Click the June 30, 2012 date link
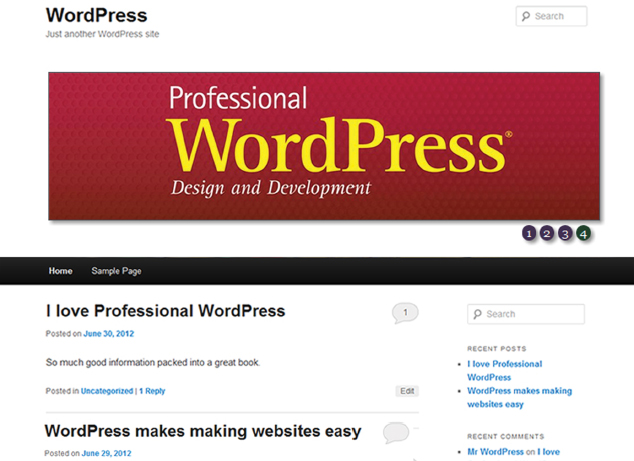 point(108,334)
